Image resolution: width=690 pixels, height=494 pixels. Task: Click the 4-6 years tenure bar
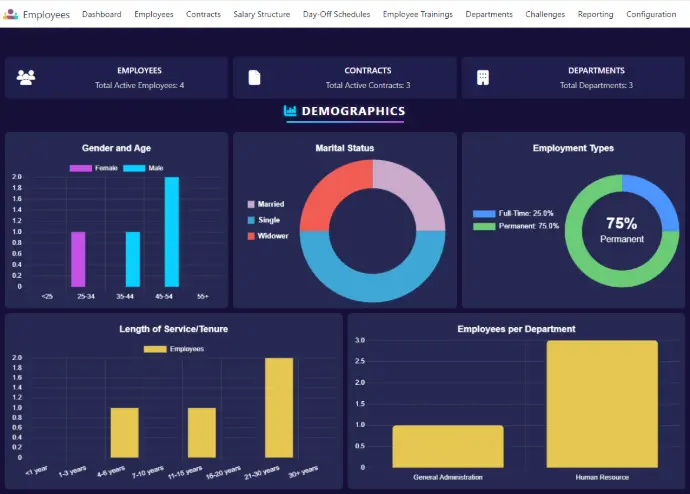click(x=125, y=432)
